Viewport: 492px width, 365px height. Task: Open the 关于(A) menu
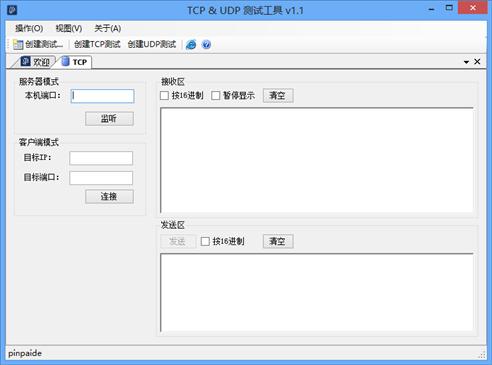pyautogui.click(x=107, y=28)
